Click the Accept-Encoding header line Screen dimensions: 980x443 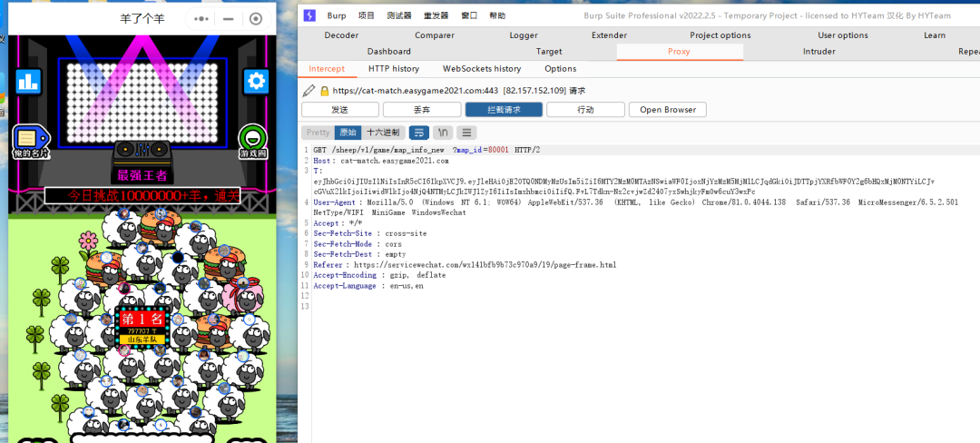(x=379, y=275)
